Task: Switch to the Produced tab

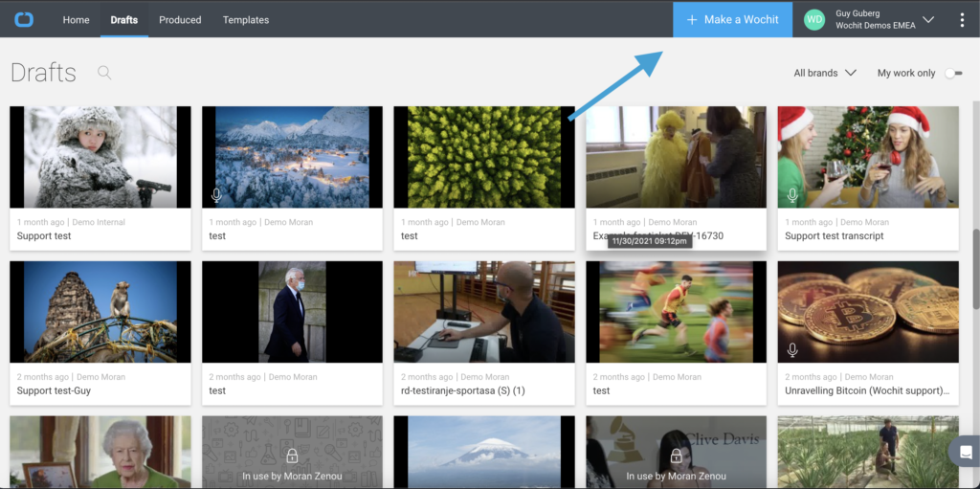Action: pyautogui.click(x=180, y=20)
